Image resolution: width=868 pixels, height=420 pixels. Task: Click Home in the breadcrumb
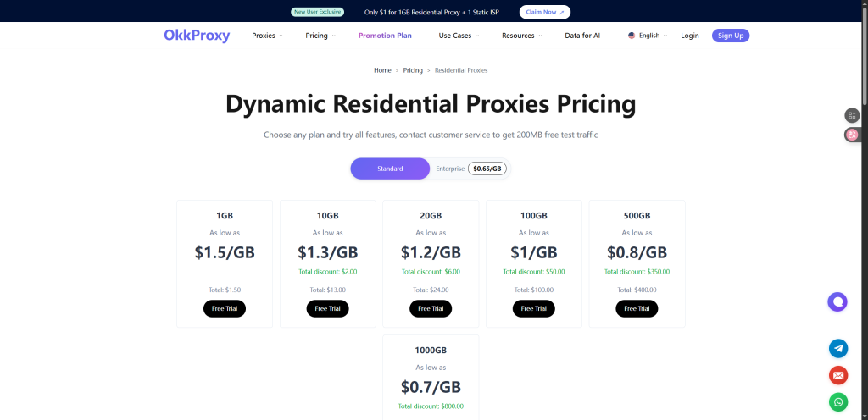pyautogui.click(x=382, y=70)
